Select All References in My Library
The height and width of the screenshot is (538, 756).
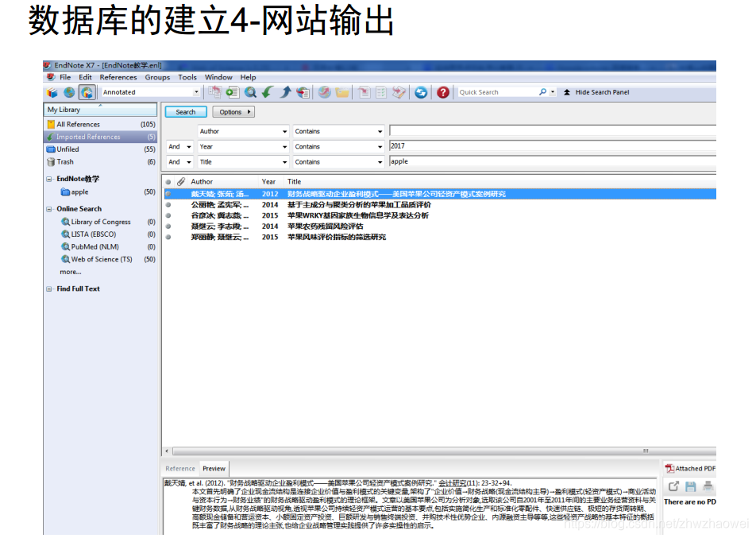[101, 125]
